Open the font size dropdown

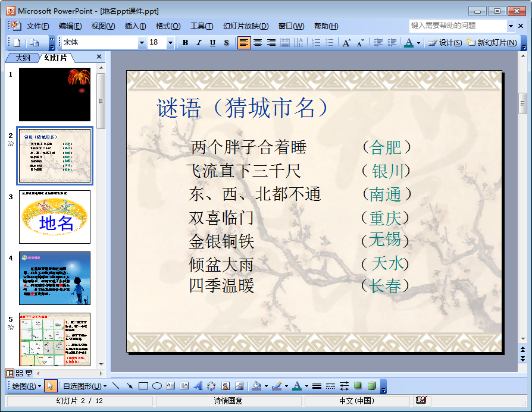[x=170, y=43]
